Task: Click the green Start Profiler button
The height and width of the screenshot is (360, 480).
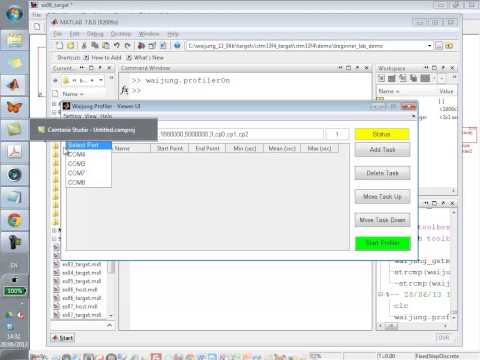Action: pos(383,243)
